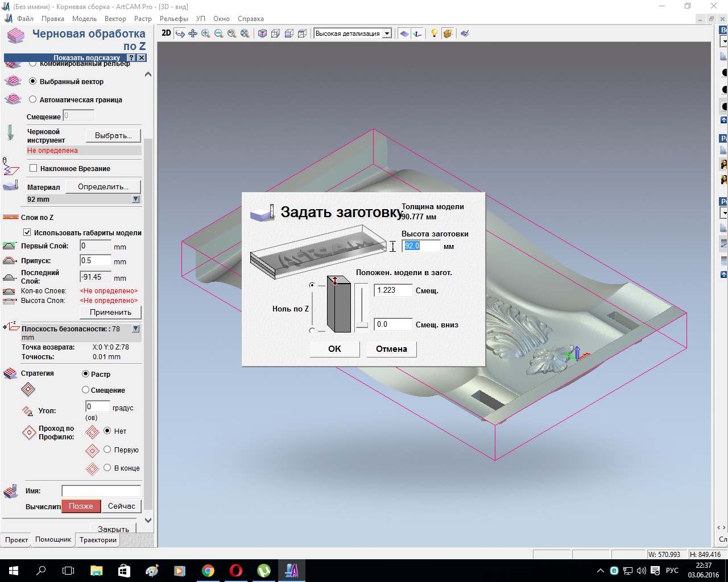
Task: Click the 'Высота заготовки' input field
Action: (421, 246)
